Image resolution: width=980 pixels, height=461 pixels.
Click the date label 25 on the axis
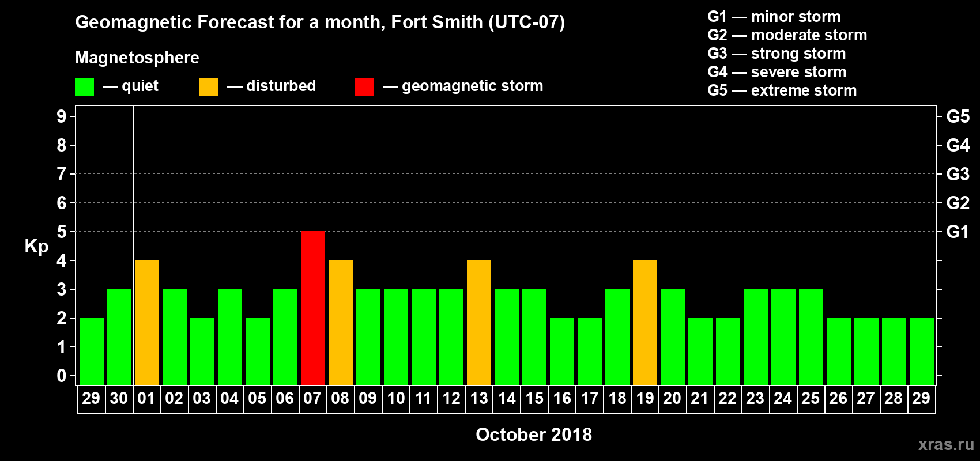tap(811, 398)
